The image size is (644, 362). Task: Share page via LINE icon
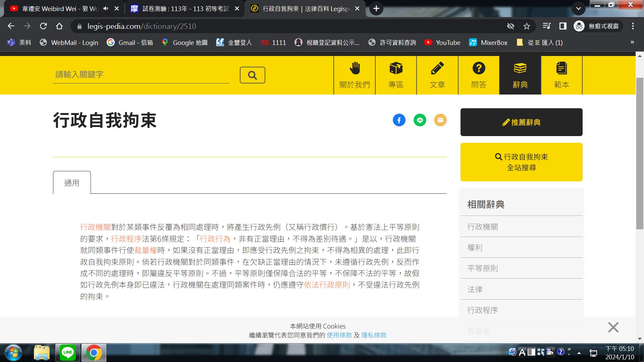click(x=420, y=120)
